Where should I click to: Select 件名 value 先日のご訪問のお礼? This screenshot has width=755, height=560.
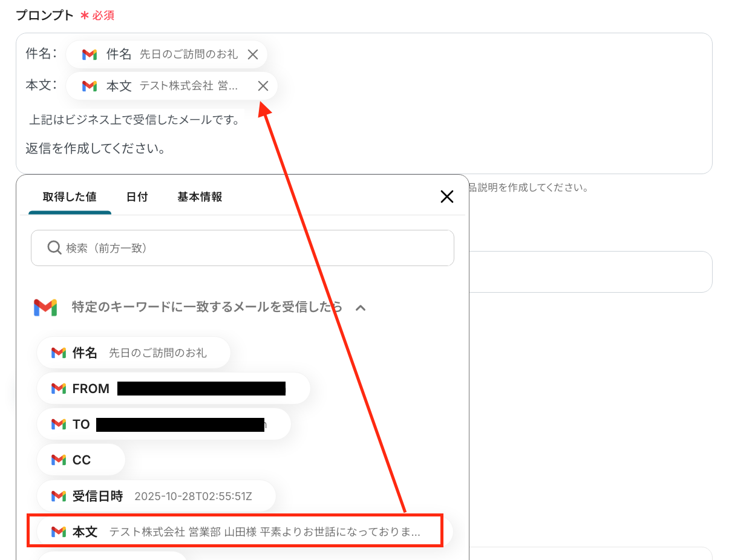[x=134, y=353]
